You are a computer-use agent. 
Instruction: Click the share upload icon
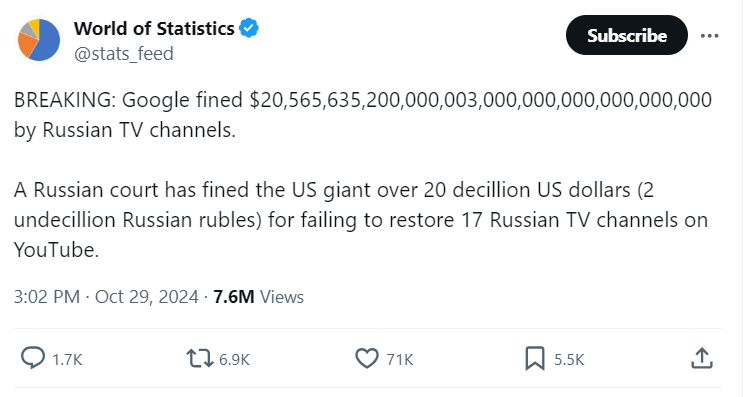702,358
